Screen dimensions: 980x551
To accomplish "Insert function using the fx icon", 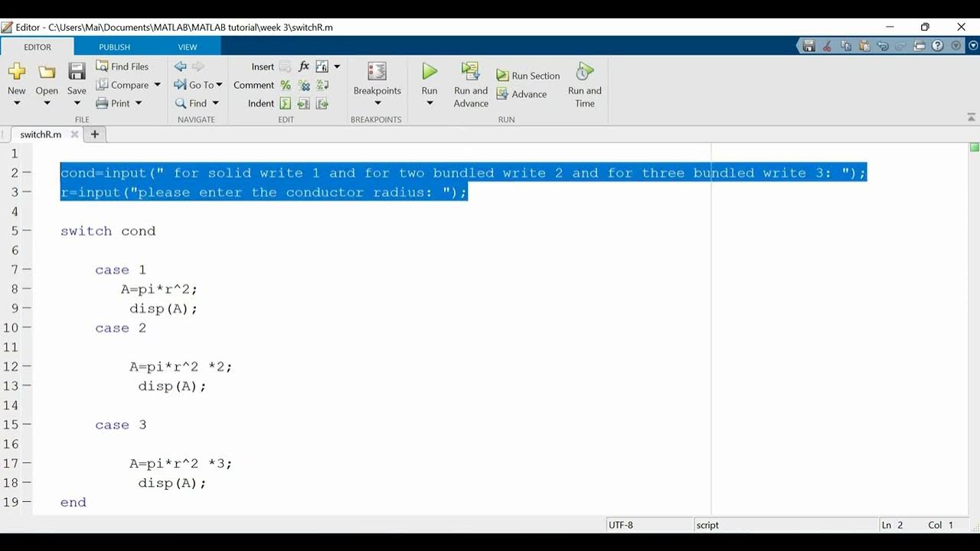I will [304, 67].
